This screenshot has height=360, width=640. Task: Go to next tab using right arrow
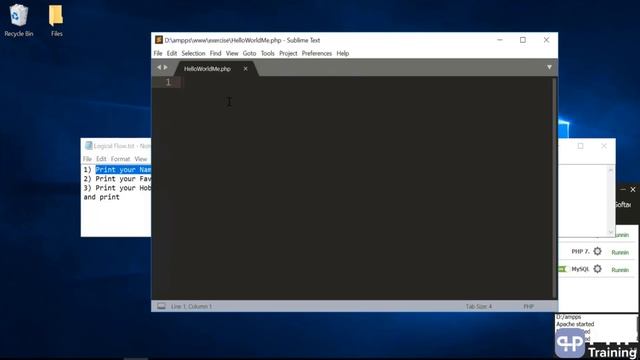[x=166, y=67]
